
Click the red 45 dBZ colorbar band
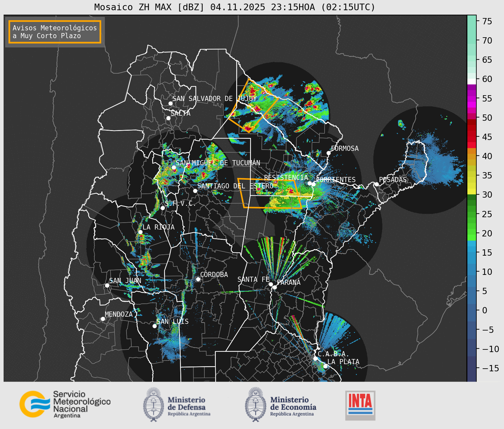pos(472,137)
